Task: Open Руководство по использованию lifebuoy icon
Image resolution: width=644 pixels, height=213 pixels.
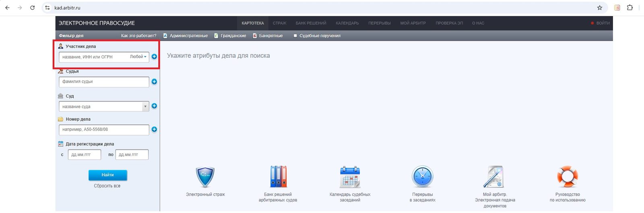Action: pos(568,177)
